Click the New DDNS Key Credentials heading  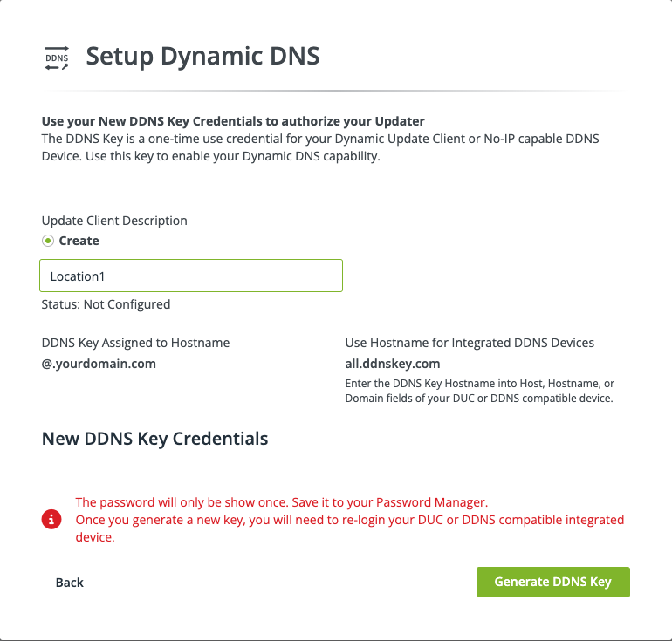pos(154,439)
